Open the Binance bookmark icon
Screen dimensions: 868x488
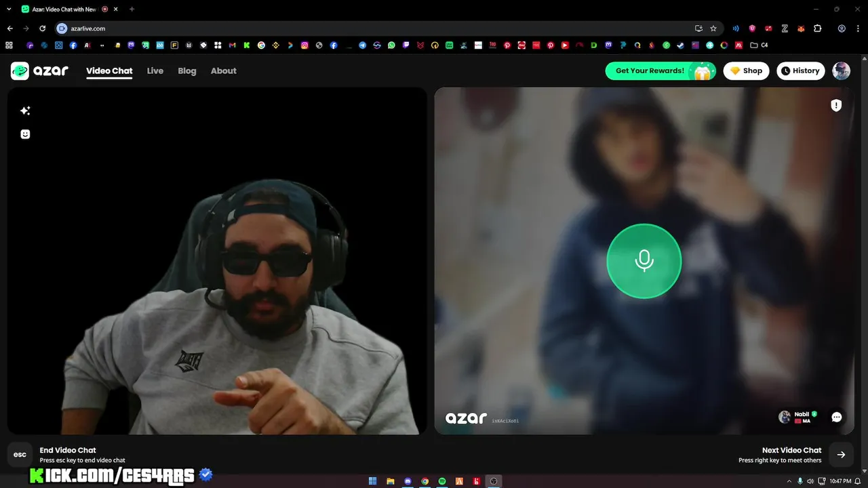pos(275,45)
